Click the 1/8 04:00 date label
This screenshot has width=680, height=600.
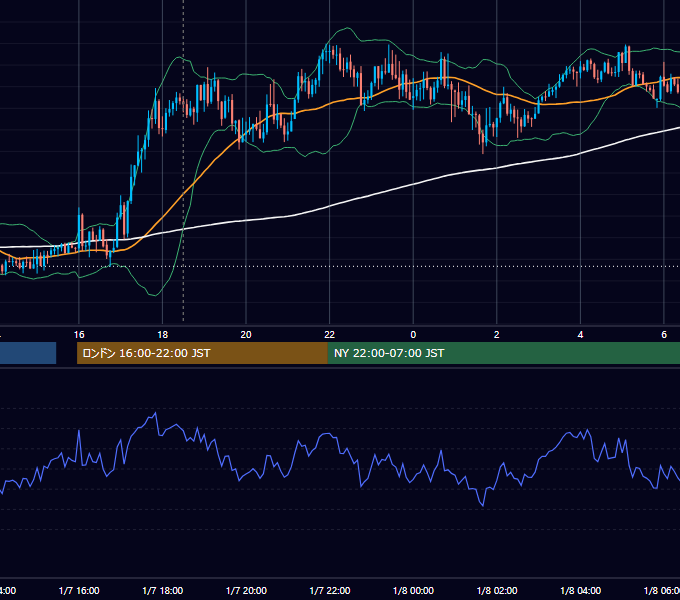click(581, 591)
